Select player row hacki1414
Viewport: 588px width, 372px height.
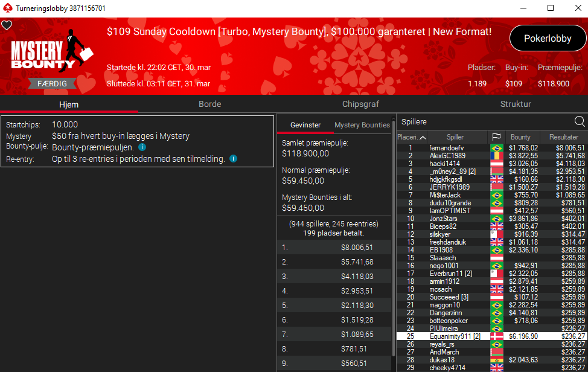click(492, 164)
